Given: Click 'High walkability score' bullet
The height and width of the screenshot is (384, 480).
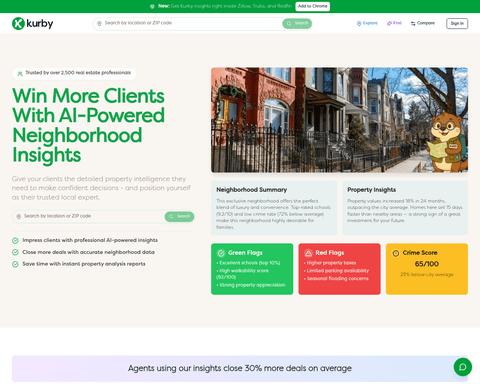Looking at the screenshot, I should tap(243, 274).
